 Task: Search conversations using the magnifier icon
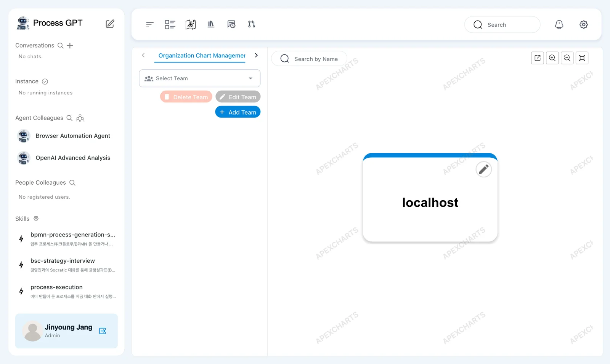60,46
